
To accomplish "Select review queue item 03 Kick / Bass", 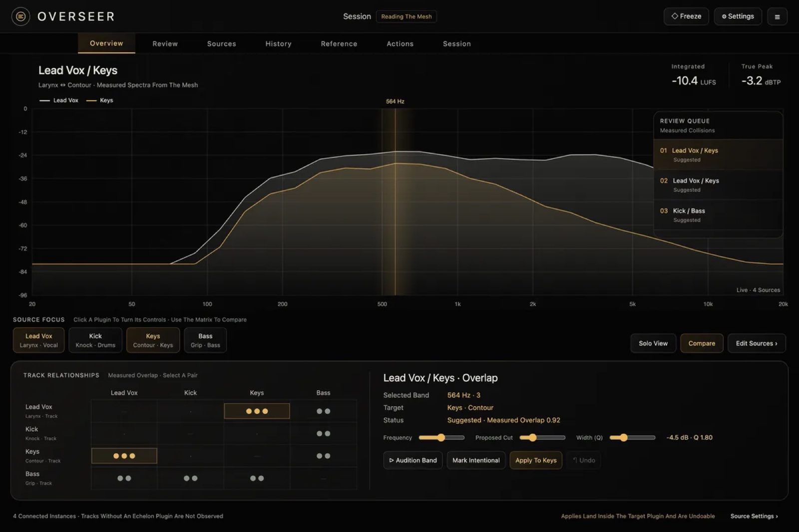I will (718, 215).
